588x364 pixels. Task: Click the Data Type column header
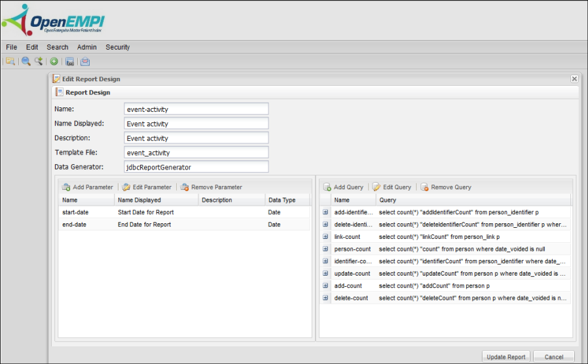[x=287, y=200]
